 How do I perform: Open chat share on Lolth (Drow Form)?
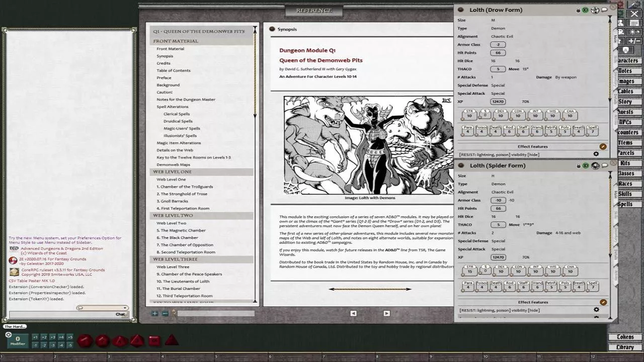point(604,10)
